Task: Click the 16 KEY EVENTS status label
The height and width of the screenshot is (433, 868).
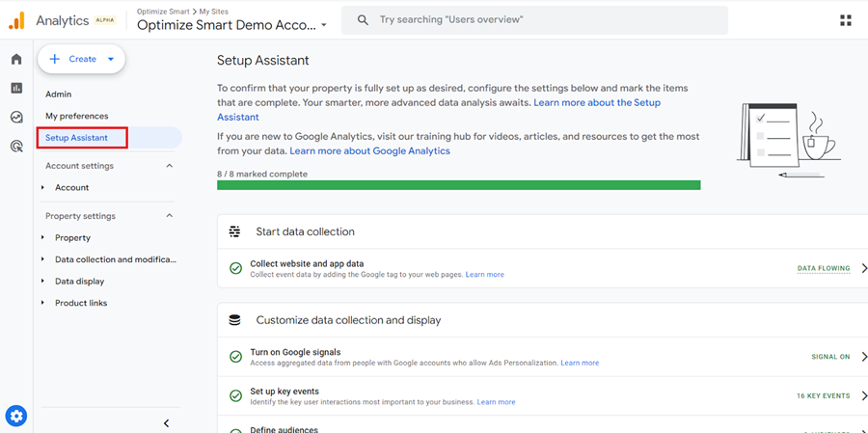Action: [x=824, y=396]
